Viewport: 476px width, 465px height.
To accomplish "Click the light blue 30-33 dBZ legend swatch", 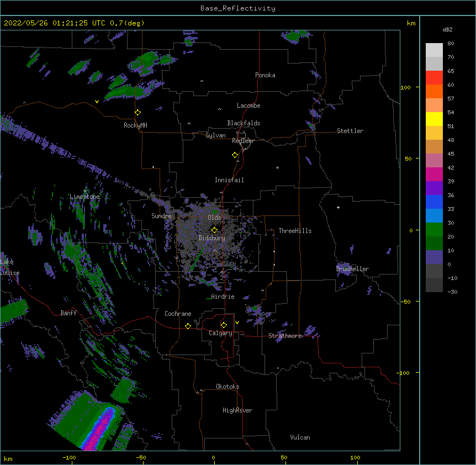I will click(x=434, y=216).
